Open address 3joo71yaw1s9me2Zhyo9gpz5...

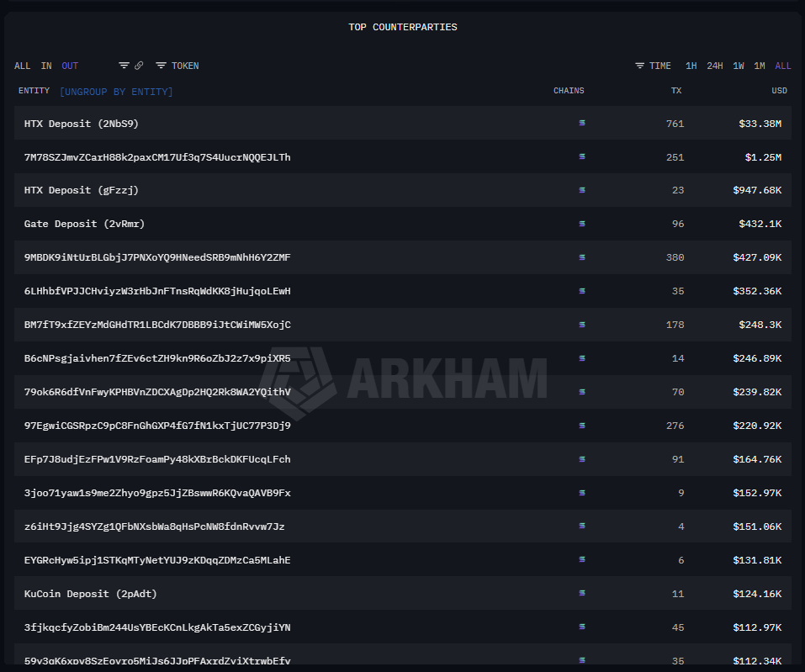pyautogui.click(x=157, y=493)
